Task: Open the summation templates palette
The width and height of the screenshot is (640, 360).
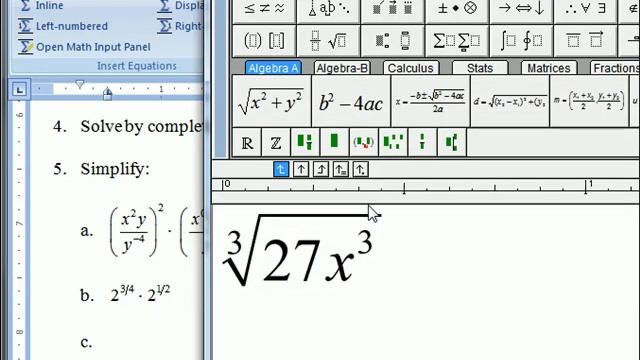Action: [456, 40]
